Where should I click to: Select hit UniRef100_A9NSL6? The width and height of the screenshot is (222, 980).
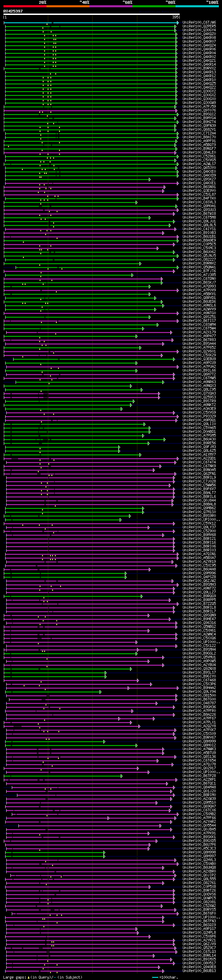(199, 306)
